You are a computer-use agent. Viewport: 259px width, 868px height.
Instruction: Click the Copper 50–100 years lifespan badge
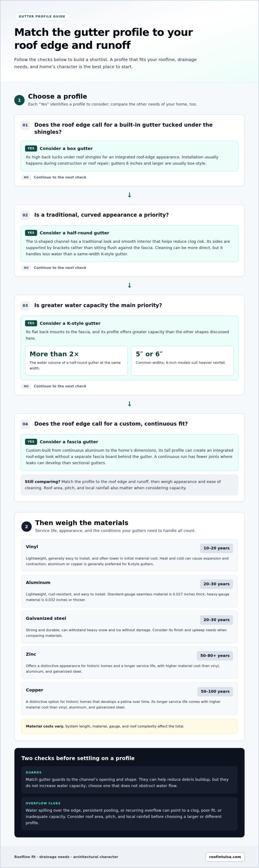(215, 691)
